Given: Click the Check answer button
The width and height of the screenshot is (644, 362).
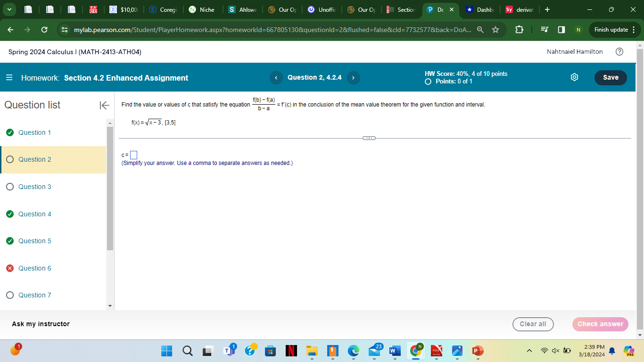Looking at the screenshot, I should pos(600,324).
